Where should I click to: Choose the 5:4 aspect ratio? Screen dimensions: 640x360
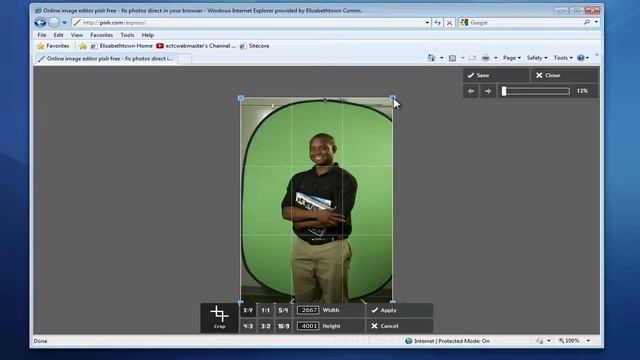click(283, 311)
